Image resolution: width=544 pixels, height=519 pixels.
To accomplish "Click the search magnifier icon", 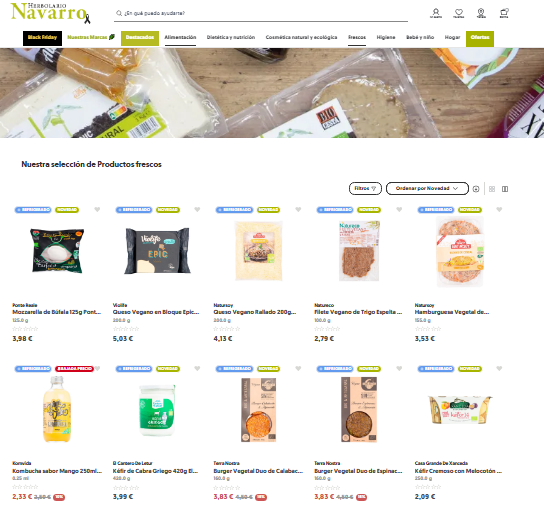I will click(119, 13).
